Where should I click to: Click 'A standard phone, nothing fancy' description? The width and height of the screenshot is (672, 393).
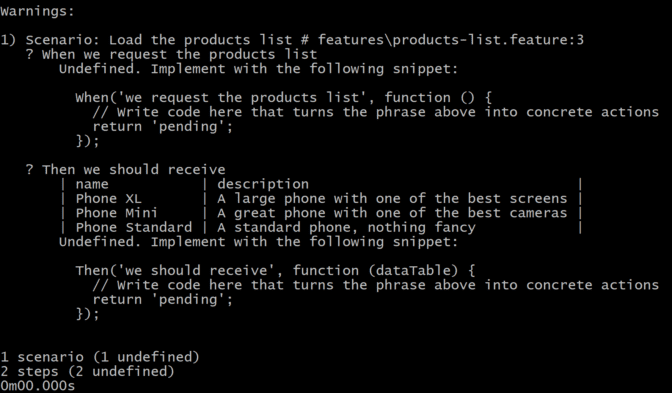(x=346, y=228)
